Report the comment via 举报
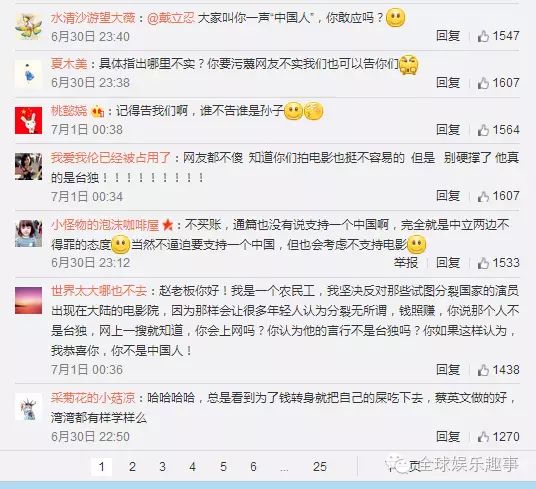536x489 pixels. tap(406, 263)
